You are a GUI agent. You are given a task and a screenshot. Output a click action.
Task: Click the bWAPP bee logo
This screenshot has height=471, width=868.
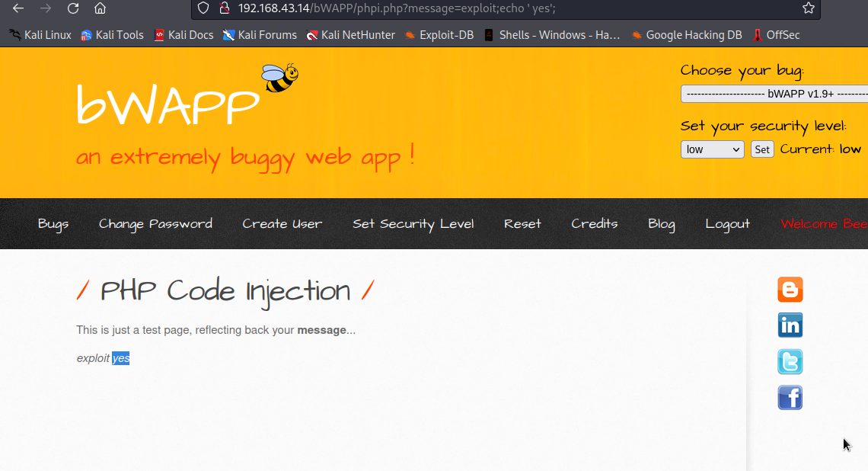pyautogui.click(x=279, y=78)
